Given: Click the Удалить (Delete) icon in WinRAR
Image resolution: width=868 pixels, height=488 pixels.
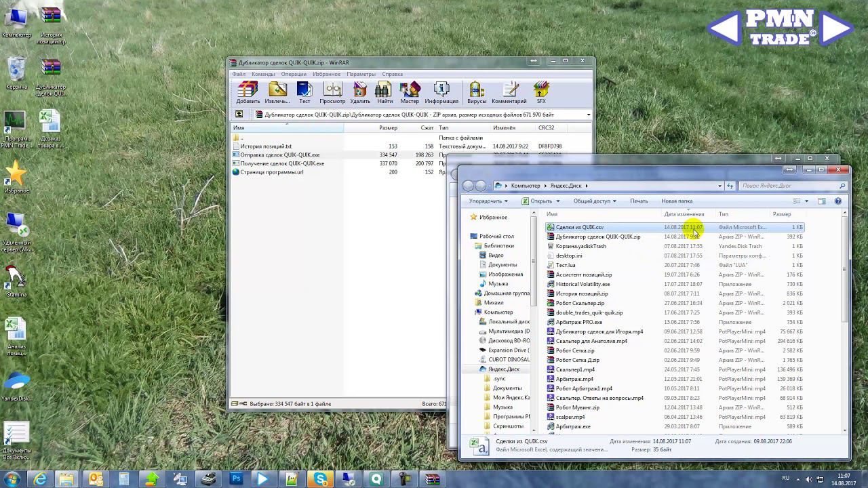Looking at the screenshot, I should (360, 93).
